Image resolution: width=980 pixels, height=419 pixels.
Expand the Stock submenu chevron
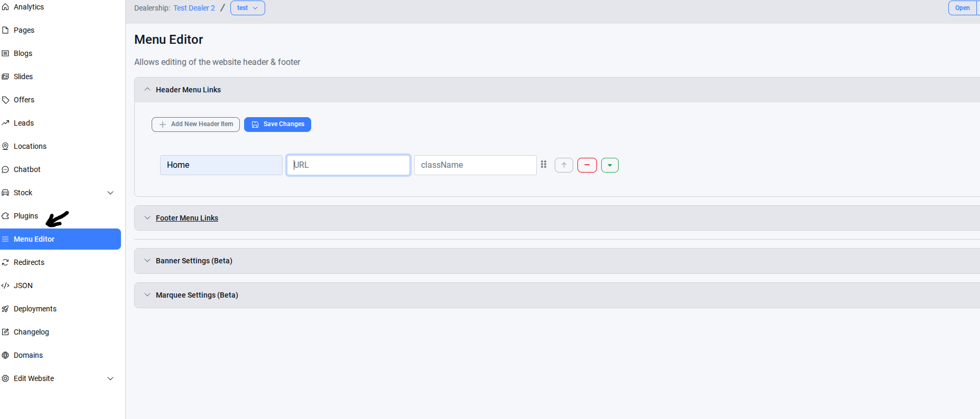[110, 193]
